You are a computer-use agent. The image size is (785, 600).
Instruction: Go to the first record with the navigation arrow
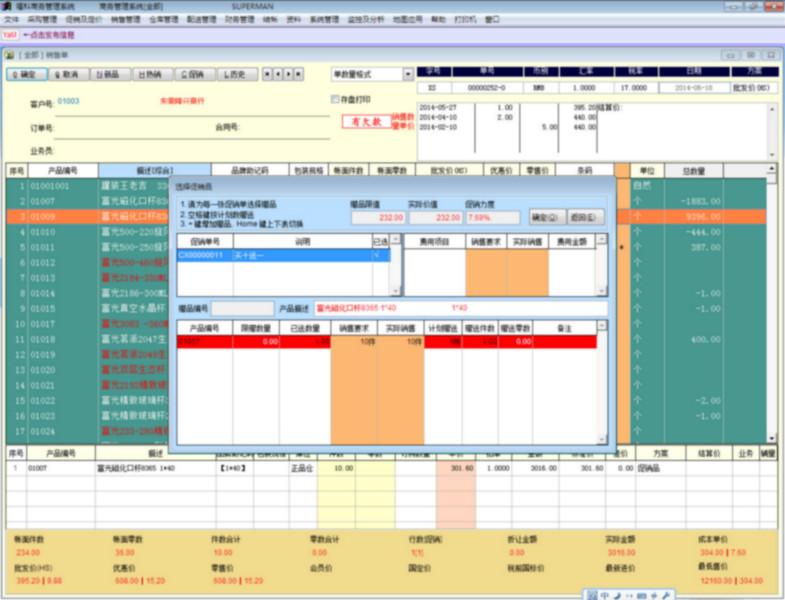pos(267,74)
